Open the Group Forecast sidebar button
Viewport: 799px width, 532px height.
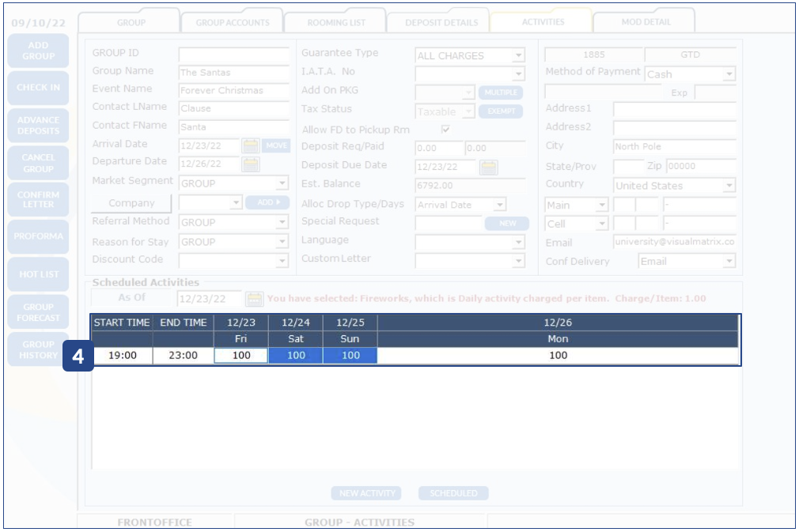[x=38, y=312]
